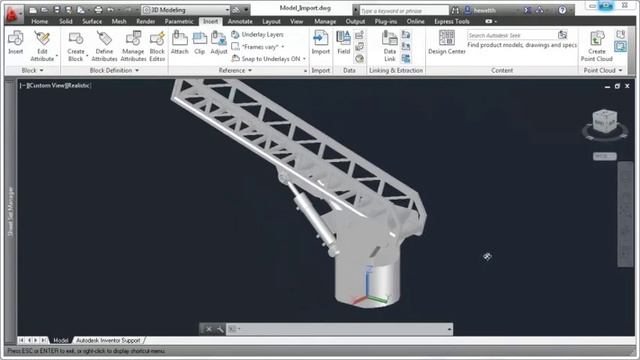Click the Save icon in quick access toolbar
The image size is (640, 360).
pyautogui.click(x=57, y=10)
